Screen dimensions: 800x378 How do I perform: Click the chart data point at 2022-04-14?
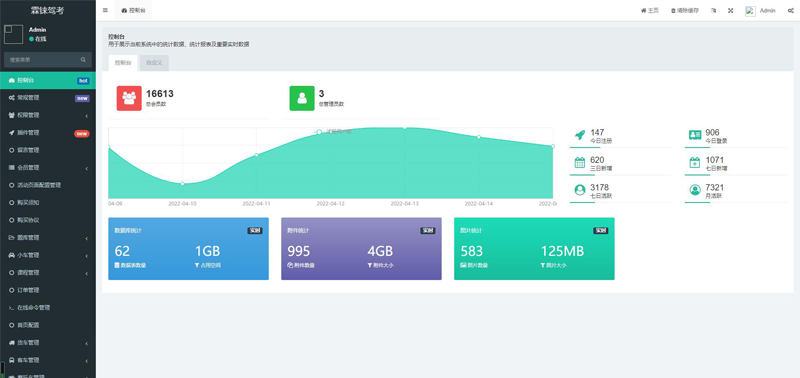tap(479, 137)
